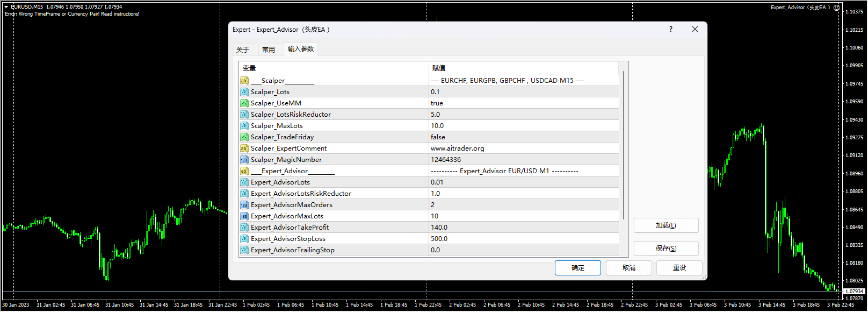Click the Scalper_MagicNumber integer icon

coord(244,160)
